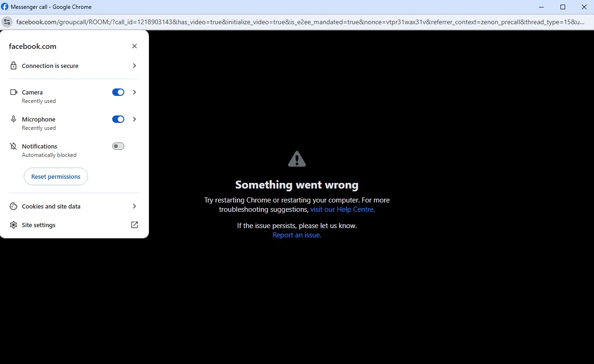Click the lock icon beside Connection is secure
Screen dimensions: 594x364
(x=13, y=66)
